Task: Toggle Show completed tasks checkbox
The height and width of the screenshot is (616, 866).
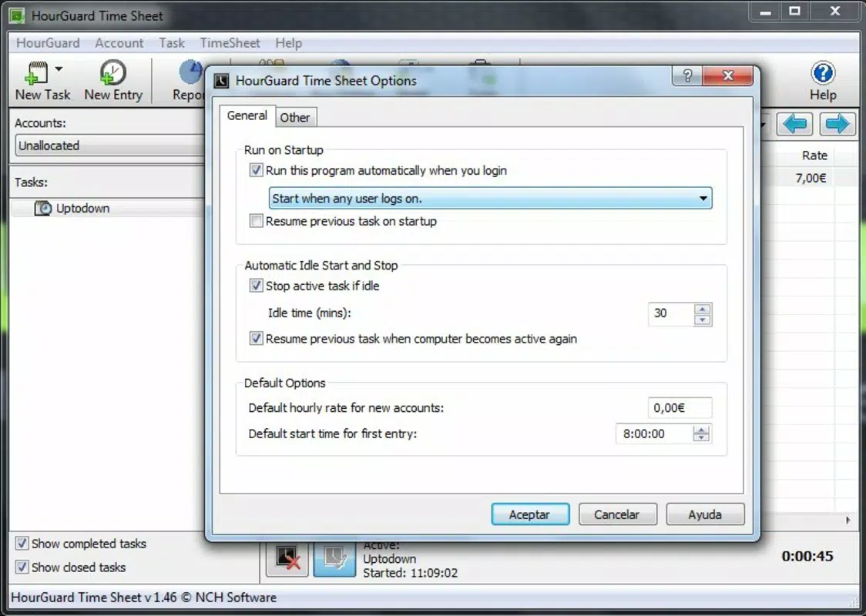Action: click(22, 543)
